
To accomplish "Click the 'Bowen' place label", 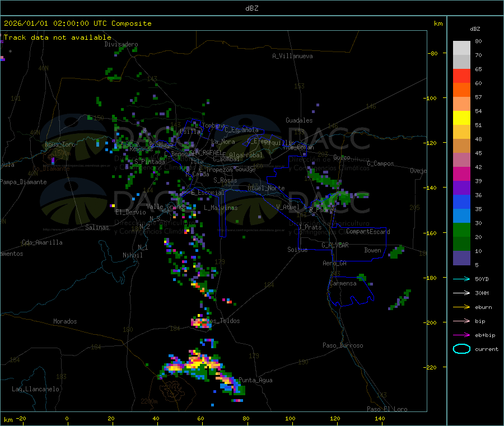I will [x=372, y=251].
